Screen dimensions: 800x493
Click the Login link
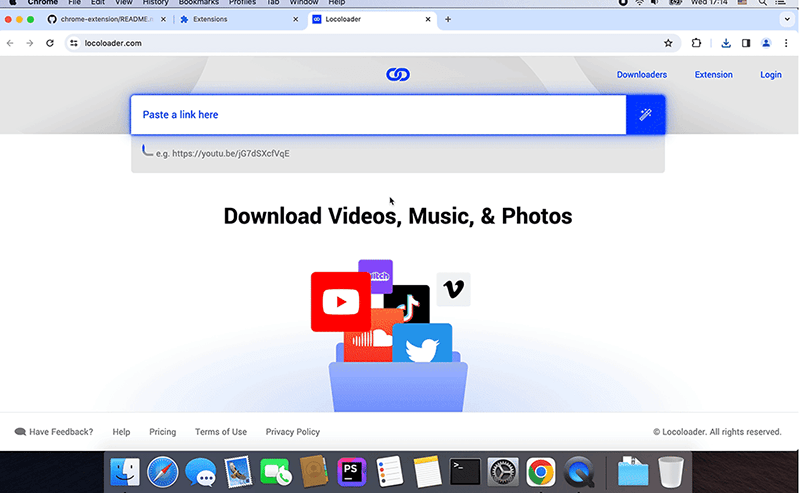click(x=770, y=75)
